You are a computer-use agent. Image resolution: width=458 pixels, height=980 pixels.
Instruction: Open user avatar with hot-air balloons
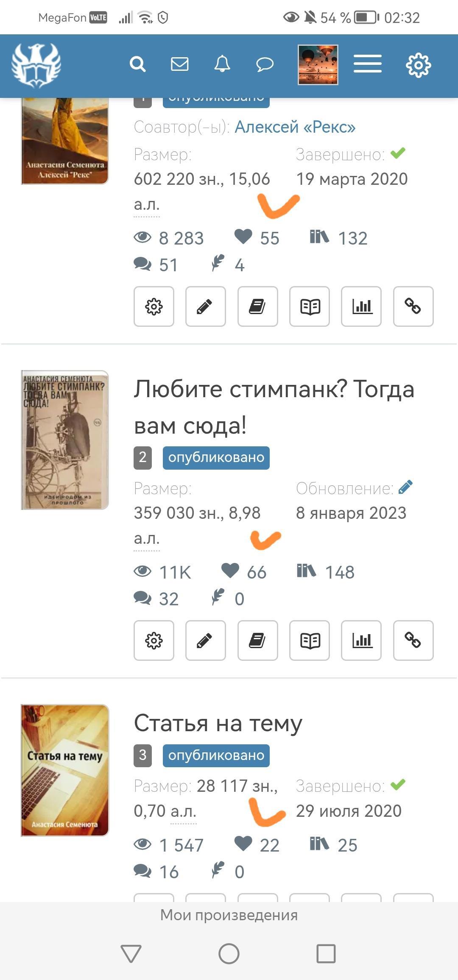click(x=318, y=65)
